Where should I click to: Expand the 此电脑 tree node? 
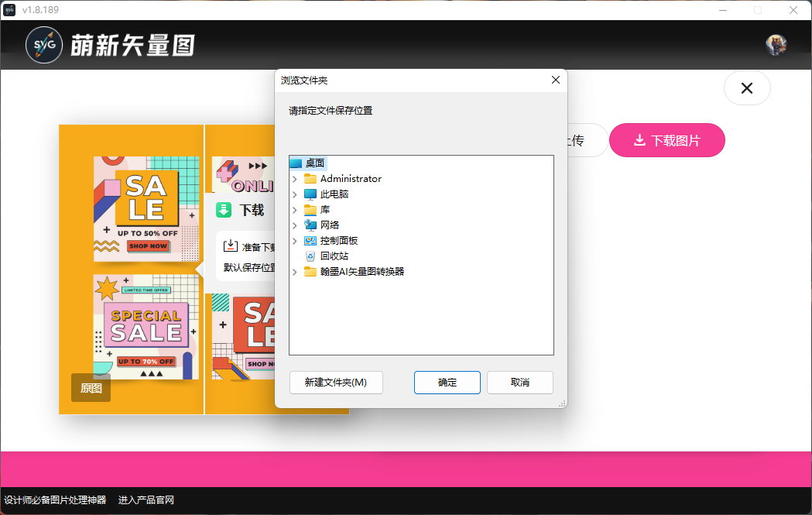tap(295, 194)
